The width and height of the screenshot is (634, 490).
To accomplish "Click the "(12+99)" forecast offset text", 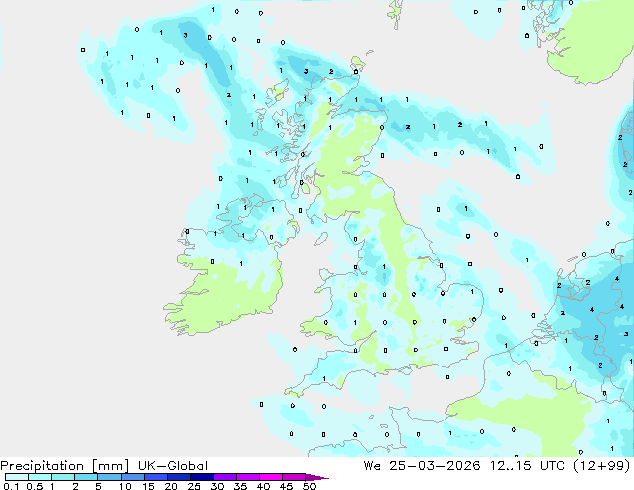I will point(602,466).
